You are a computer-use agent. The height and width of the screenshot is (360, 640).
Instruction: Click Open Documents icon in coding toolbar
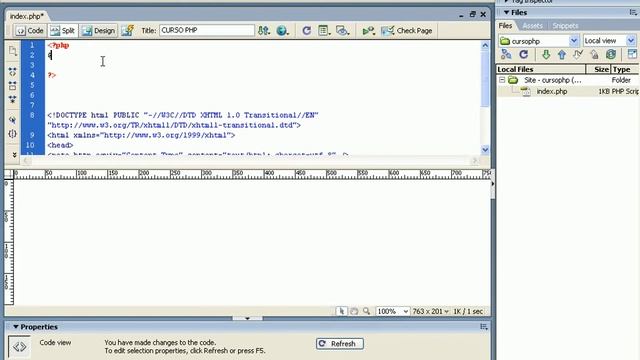click(13, 51)
